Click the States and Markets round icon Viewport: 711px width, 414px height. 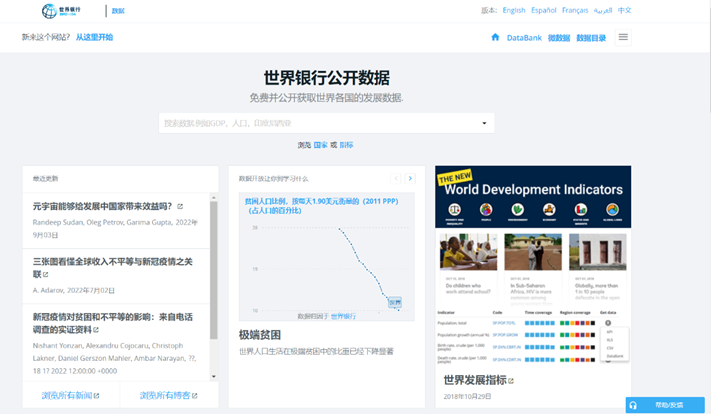(x=581, y=209)
